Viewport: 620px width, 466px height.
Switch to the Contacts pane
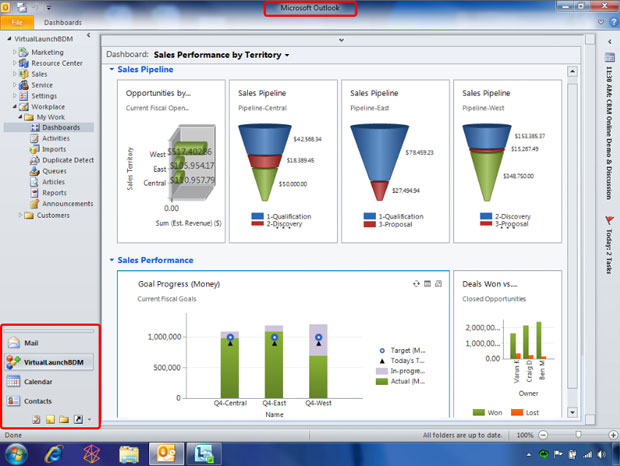tap(49, 401)
